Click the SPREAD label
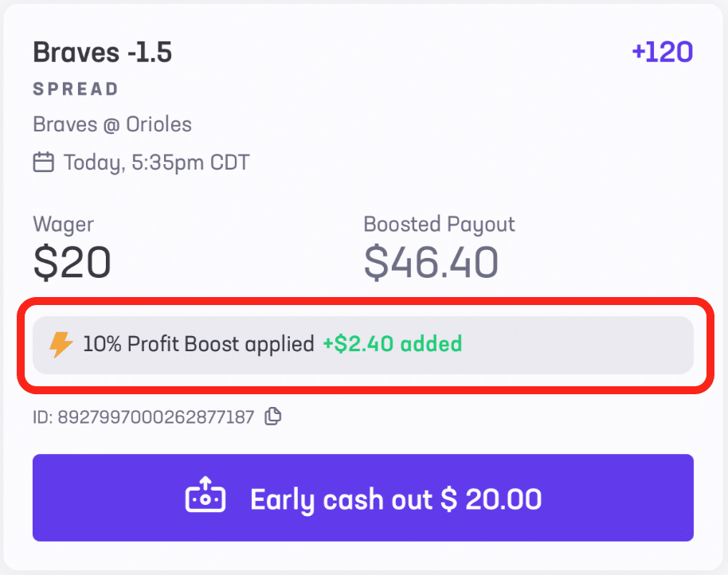The image size is (728, 575). pyautogui.click(x=76, y=89)
